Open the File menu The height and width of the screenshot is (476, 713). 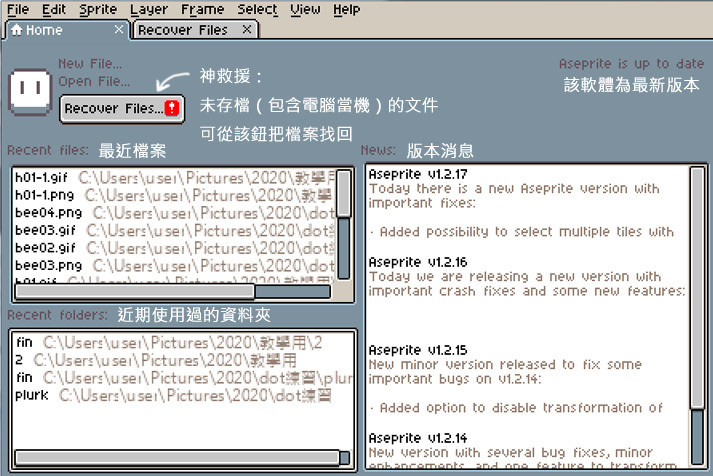[18, 9]
